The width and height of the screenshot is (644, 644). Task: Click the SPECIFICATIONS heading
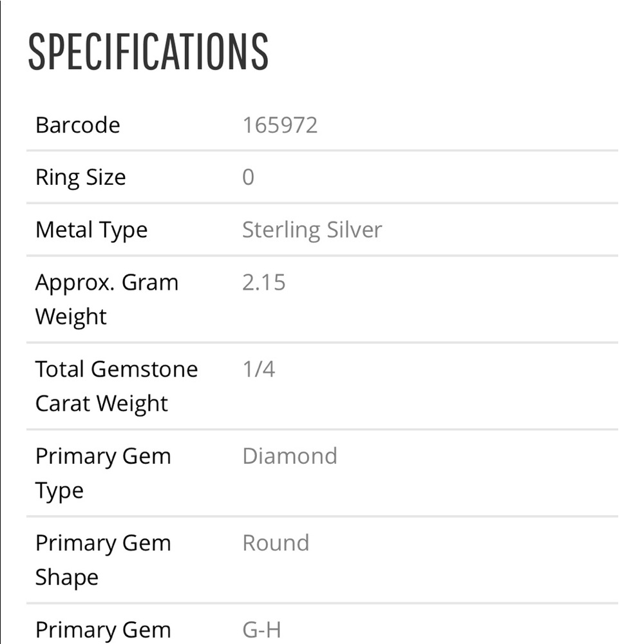[148, 52]
